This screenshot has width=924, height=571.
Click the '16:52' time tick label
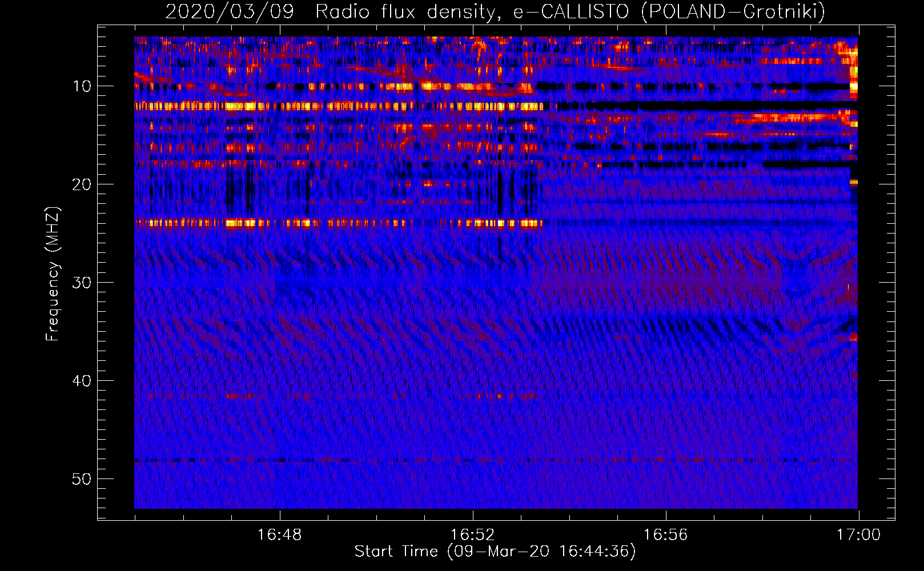coord(473,535)
